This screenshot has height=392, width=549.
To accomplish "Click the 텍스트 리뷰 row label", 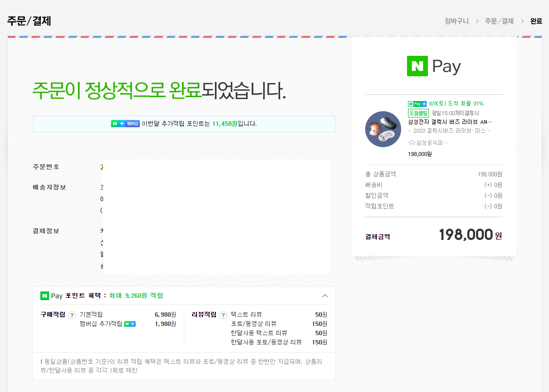I will [x=246, y=315].
